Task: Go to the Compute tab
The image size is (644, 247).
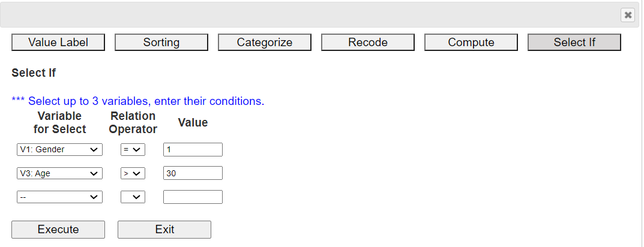Action: (471, 42)
